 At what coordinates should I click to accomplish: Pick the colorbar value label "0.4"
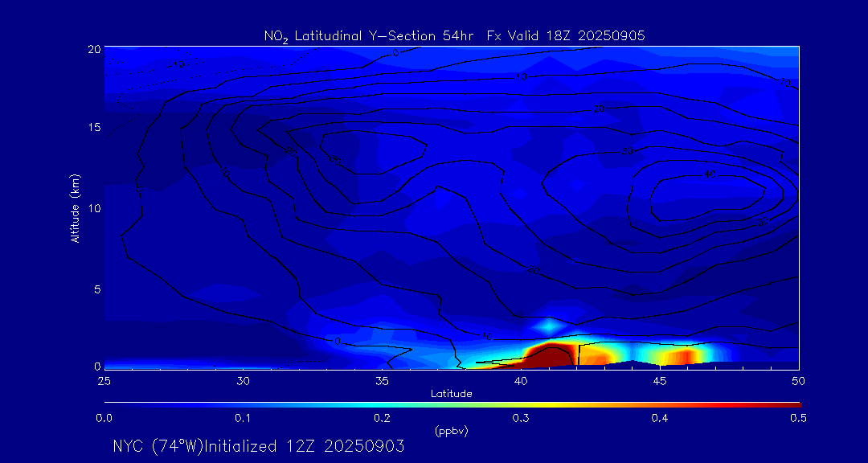point(660,418)
